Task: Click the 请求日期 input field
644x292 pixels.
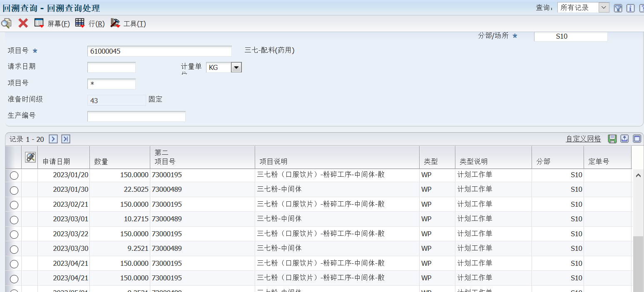Action: click(x=111, y=67)
